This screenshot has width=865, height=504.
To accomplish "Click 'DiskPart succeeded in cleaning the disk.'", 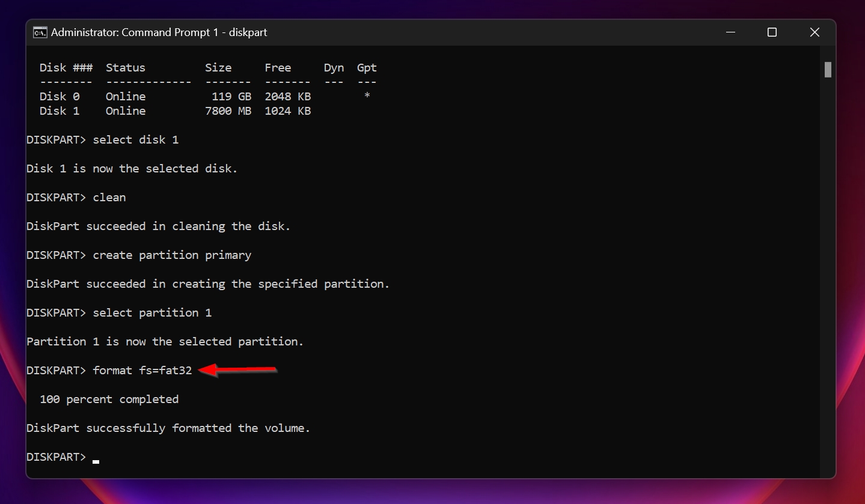I will pos(159,226).
